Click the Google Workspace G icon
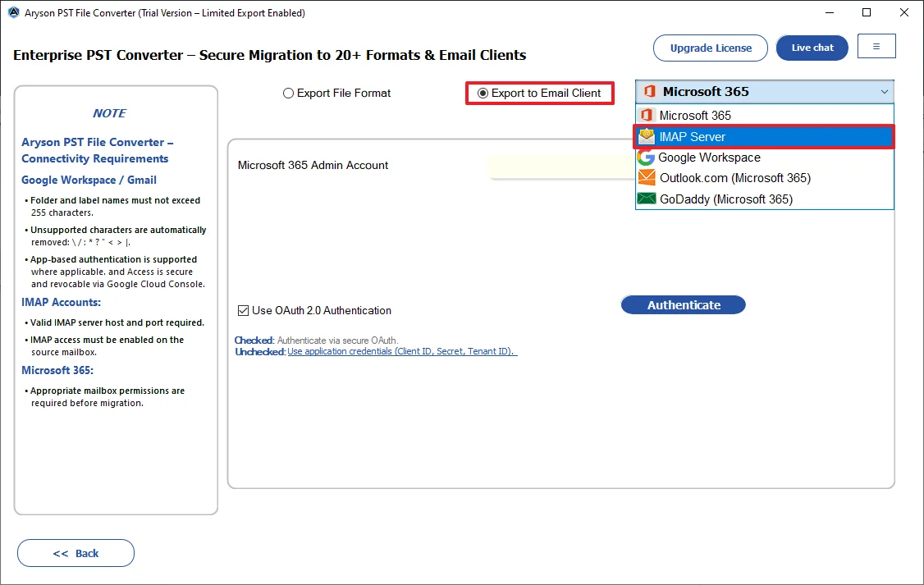The width and height of the screenshot is (924, 585). (x=646, y=158)
